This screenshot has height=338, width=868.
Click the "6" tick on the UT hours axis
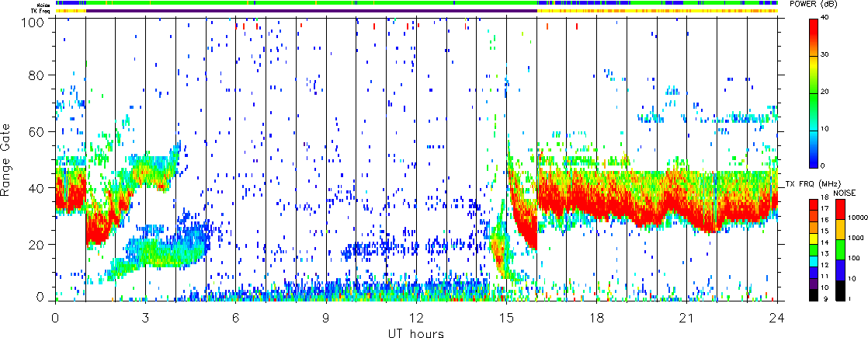point(236,318)
